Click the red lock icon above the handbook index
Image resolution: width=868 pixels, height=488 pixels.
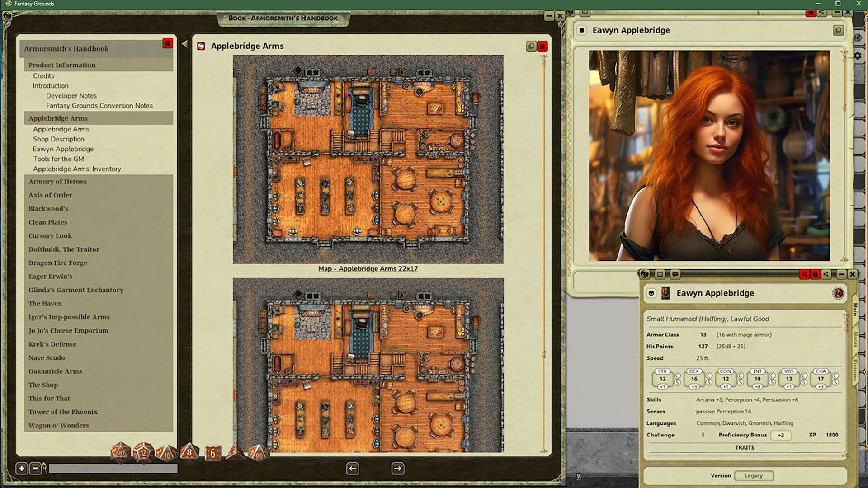tap(168, 44)
